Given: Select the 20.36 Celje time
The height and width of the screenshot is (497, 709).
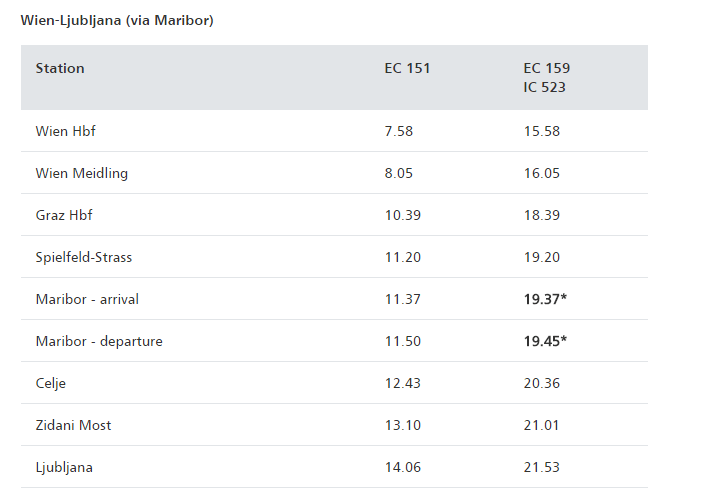Looking at the screenshot, I should point(541,383).
